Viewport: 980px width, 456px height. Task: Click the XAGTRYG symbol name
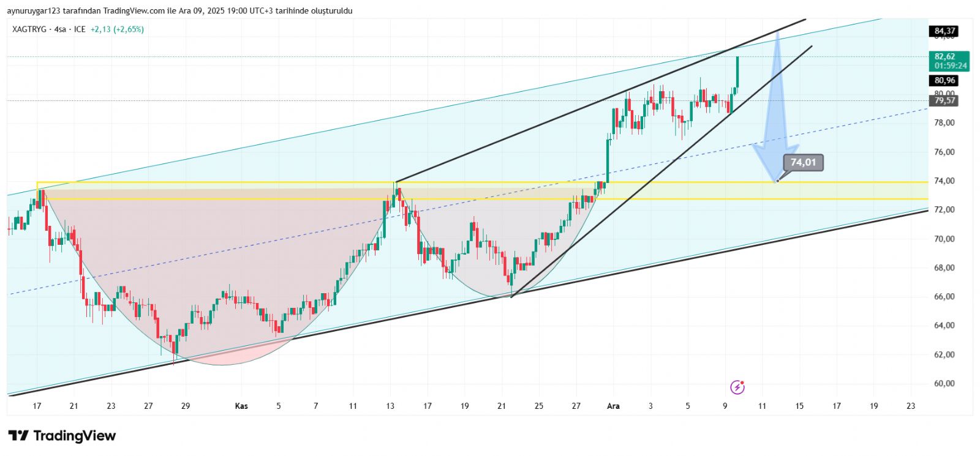coord(29,29)
